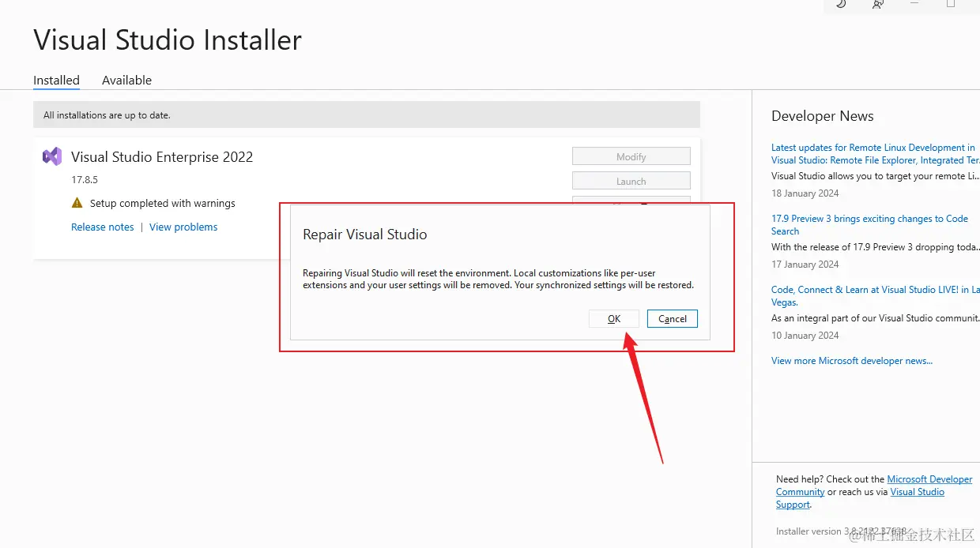Open the send feedback person icon
Screen dimensions: 980x548
(x=878, y=4)
